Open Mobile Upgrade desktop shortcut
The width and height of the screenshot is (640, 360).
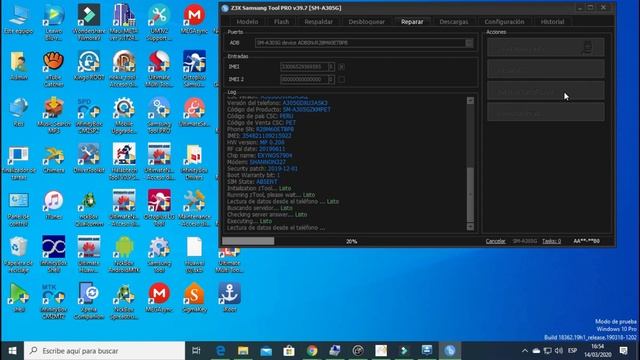coord(124,115)
